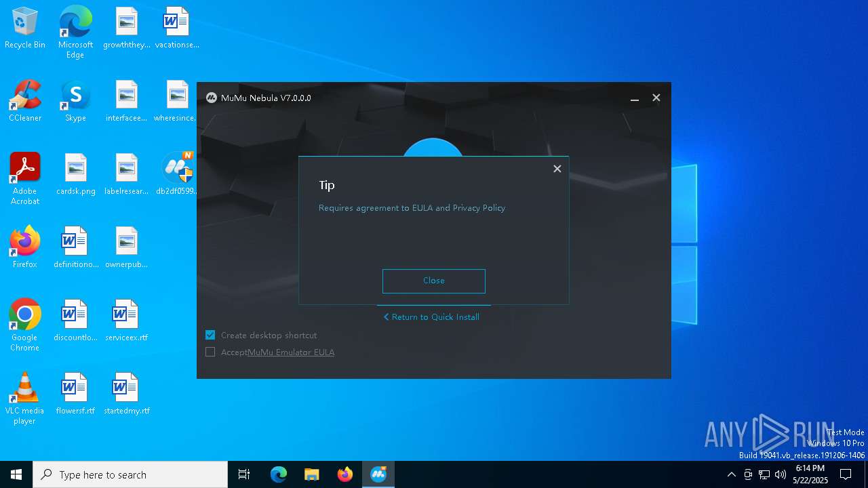Open clock showing 6:14 PM
The width and height of the screenshot is (868, 488).
click(810, 474)
